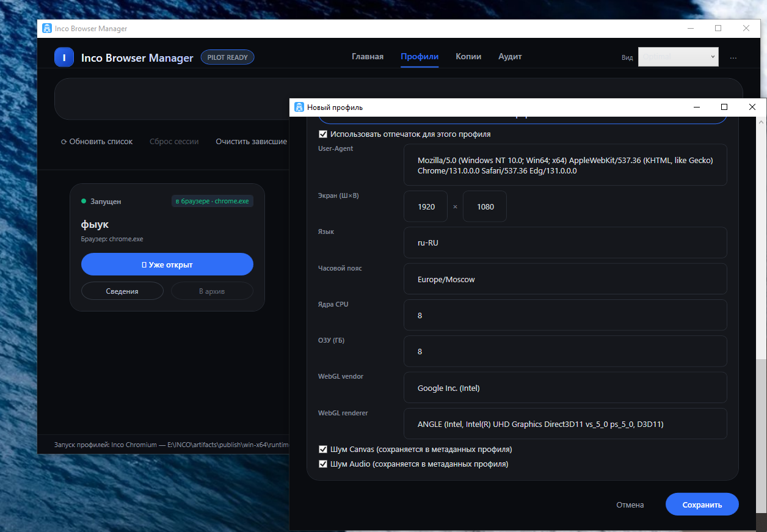The image size is (767, 532).
Task: Minimize the Новый профиль dialog
Action: click(696, 107)
